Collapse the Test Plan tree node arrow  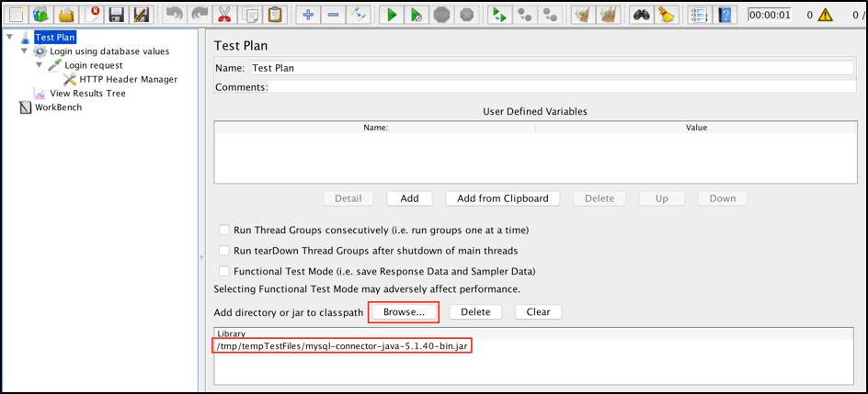[10, 38]
